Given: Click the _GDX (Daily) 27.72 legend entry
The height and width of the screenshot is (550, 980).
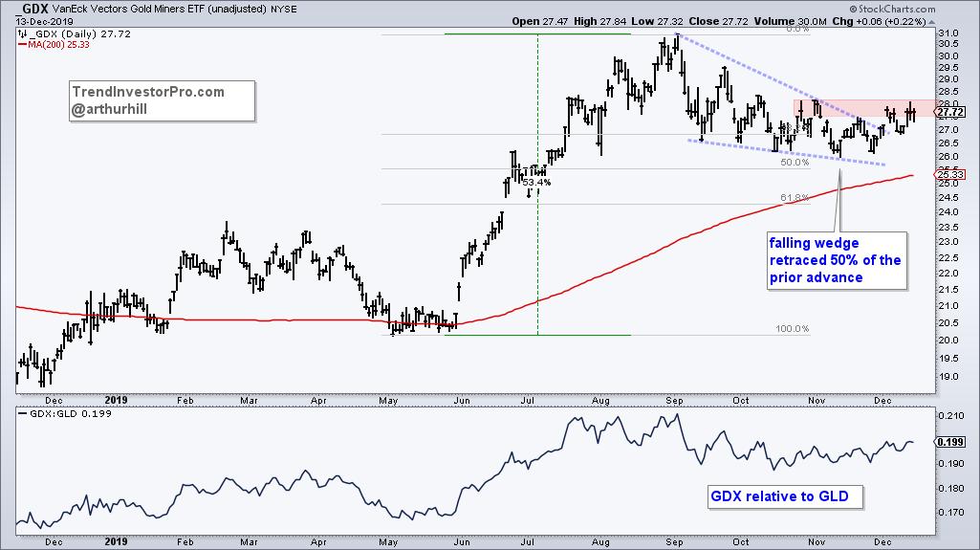Looking at the screenshot, I should pos(80,33).
